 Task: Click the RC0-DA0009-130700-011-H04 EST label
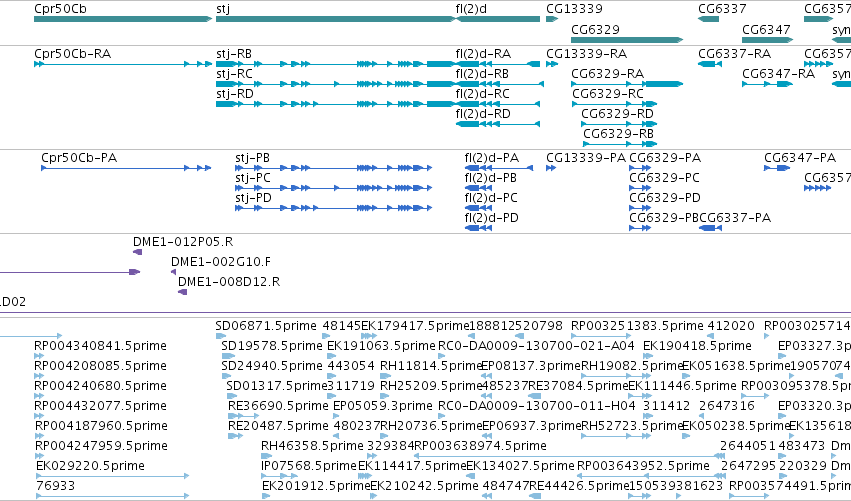pyautogui.click(x=537, y=406)
